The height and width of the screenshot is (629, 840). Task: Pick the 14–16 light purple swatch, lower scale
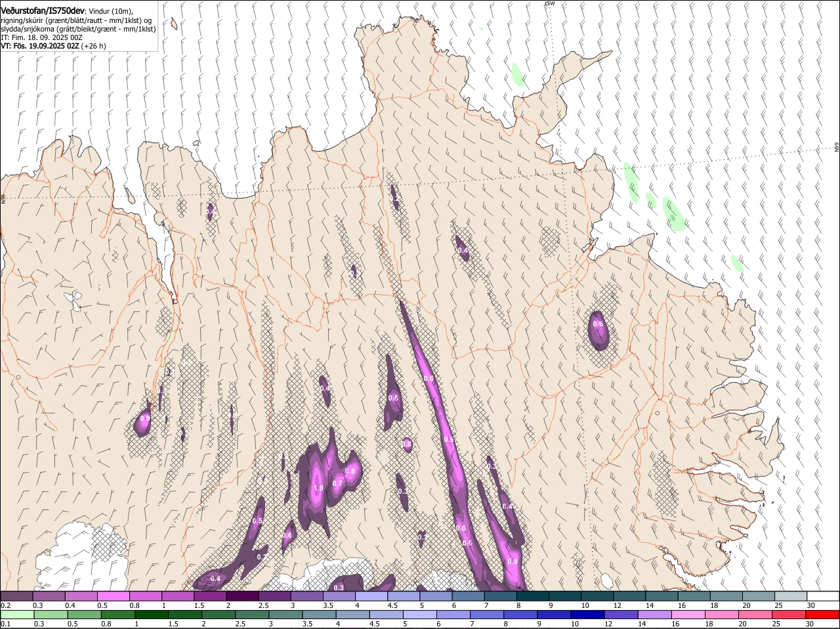(655, 615)
